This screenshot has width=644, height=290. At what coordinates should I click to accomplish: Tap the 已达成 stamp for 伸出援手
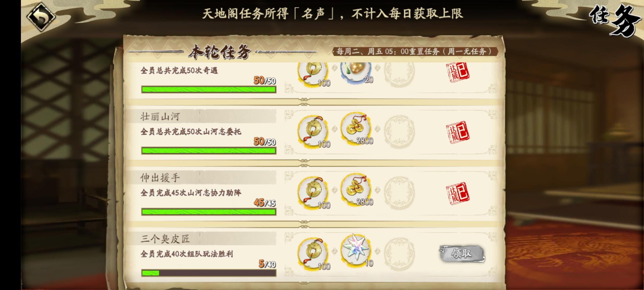458,194
